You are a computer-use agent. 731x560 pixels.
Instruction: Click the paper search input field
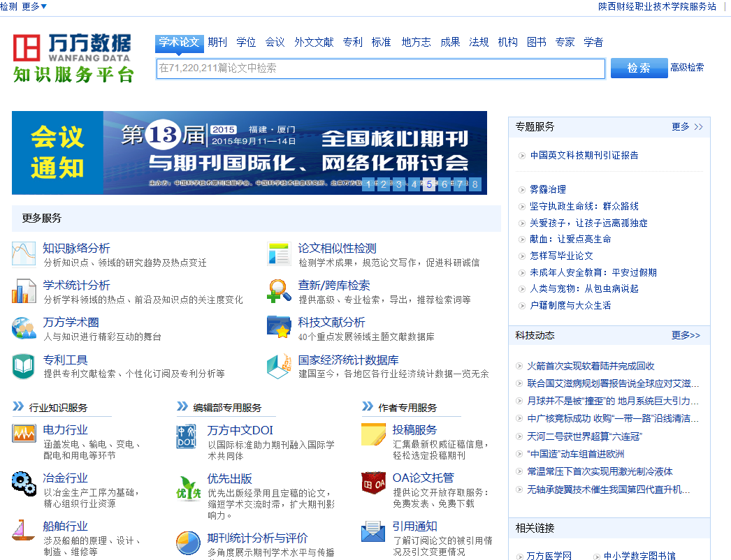380,68
